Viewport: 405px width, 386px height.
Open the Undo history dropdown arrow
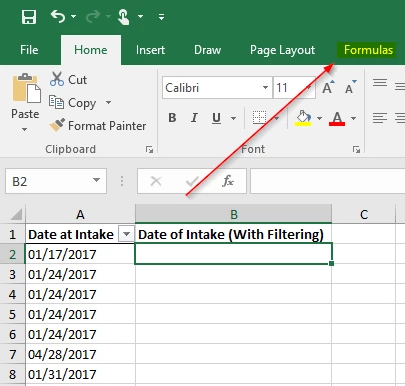73,16
